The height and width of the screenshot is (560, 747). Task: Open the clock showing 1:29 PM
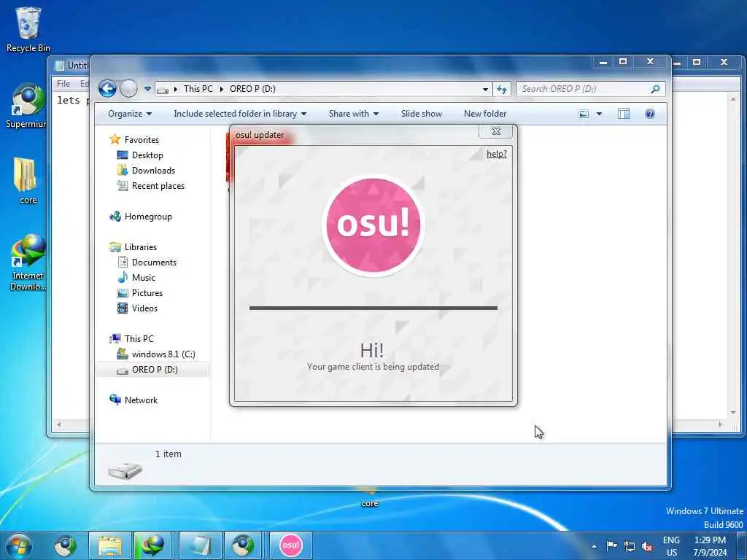710,546
